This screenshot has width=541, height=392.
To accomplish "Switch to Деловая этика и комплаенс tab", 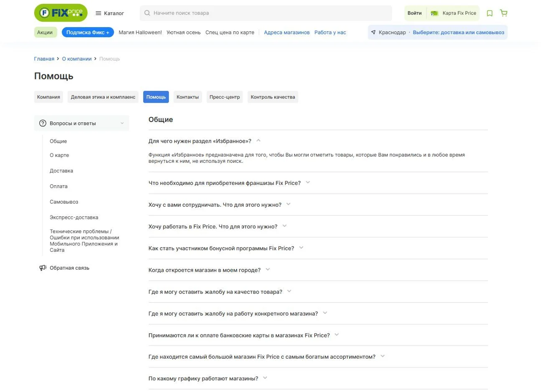I will [103, 97].
